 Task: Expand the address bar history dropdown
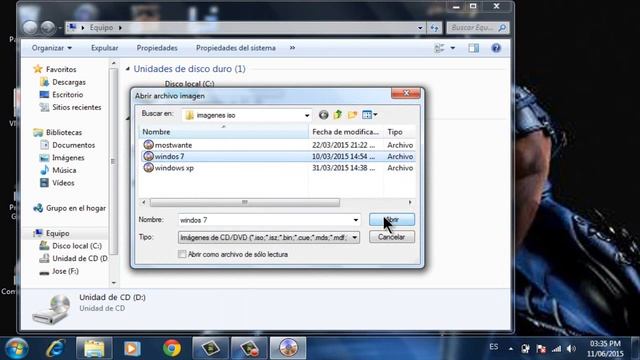click(420, 28)
